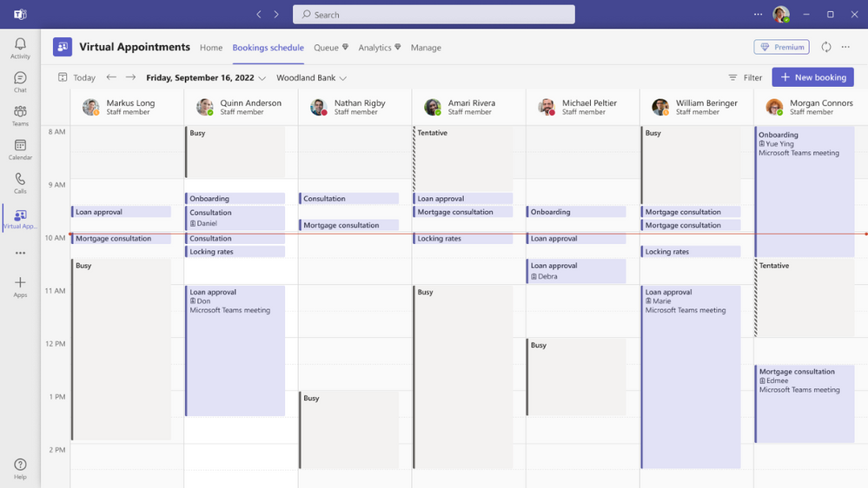Open Apps store in sidebar
868x488 pixels.
click(20, 287)
